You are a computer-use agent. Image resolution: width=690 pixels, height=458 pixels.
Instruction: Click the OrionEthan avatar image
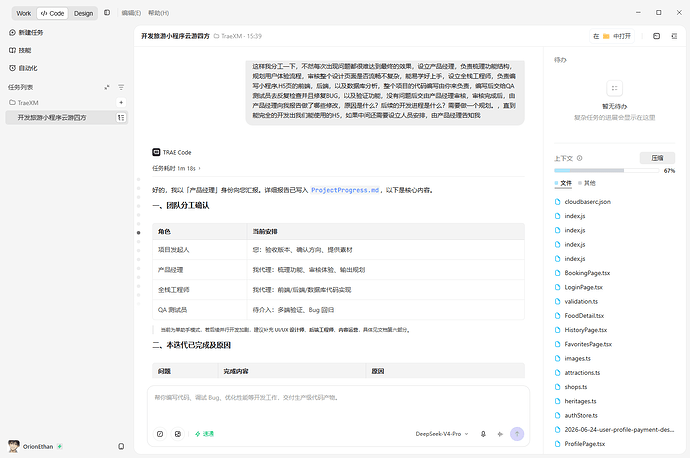(14, 446)
